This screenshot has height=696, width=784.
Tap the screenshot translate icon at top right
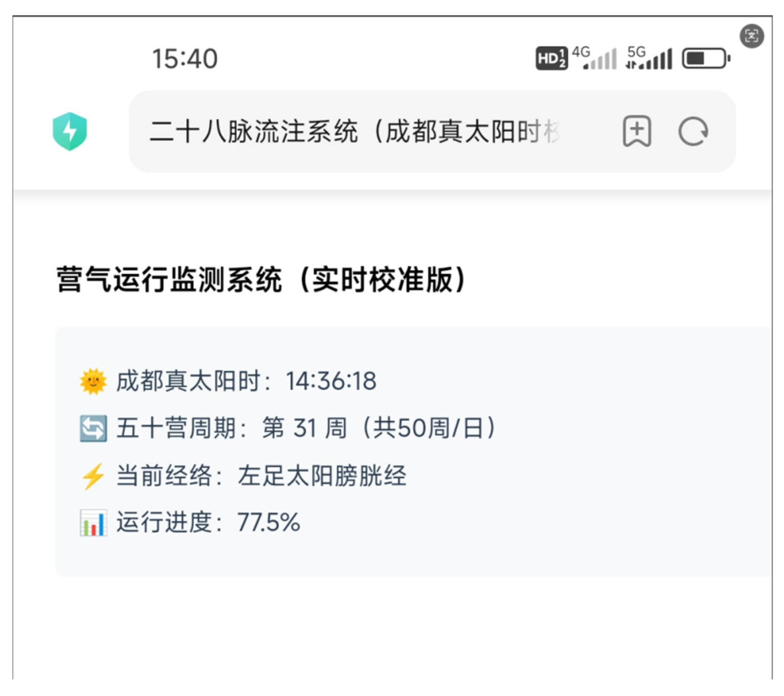coord(751,36)
